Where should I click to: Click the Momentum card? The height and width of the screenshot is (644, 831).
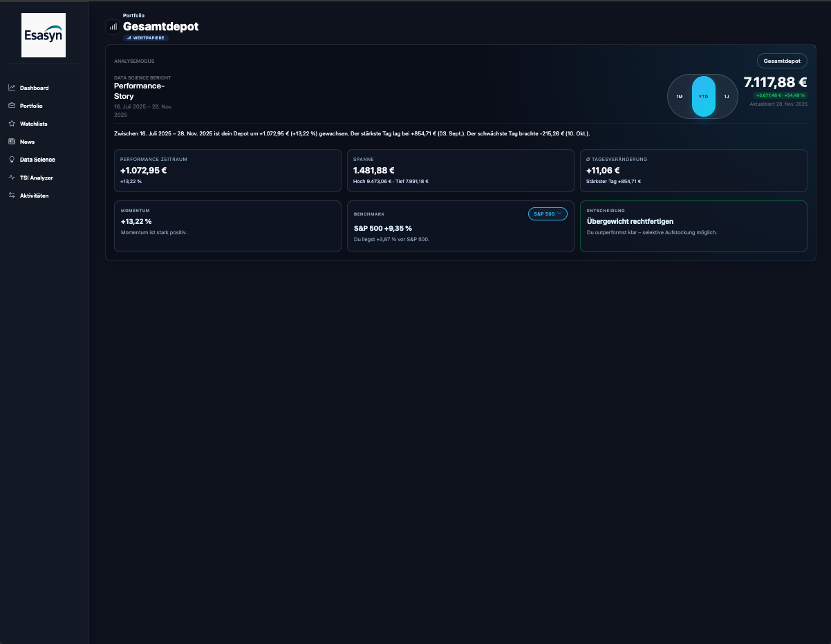[x=227, y=226]
